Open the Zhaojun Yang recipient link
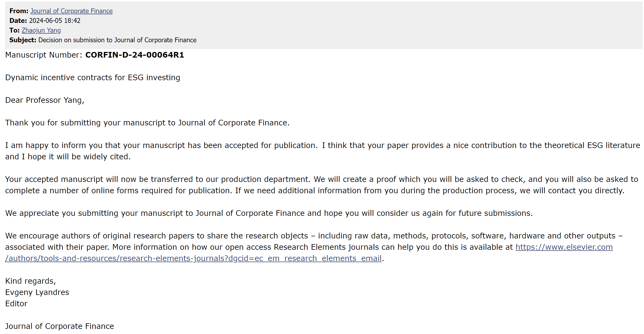644x334 pixels. point(41,30)
